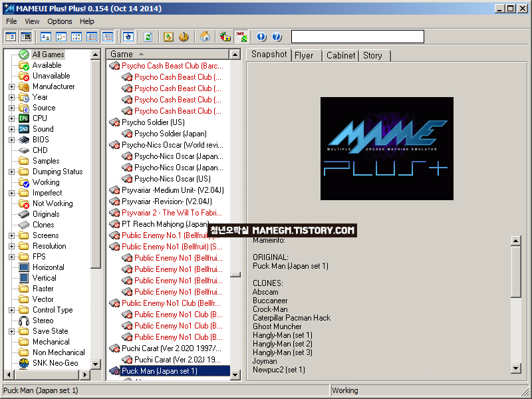Switch to the Cabinet tab
532x399 pixels.
(x=340, y=55)
